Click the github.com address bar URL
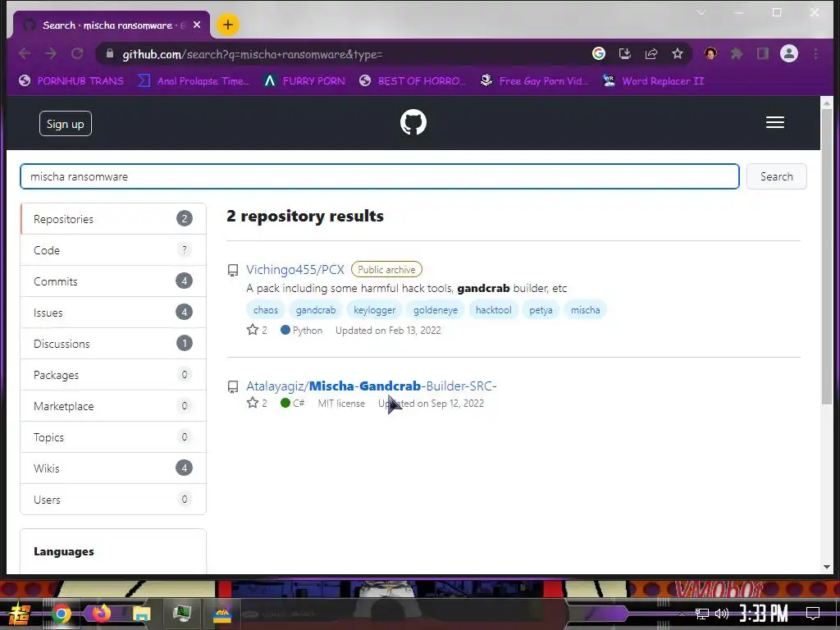Screen dimensions: 840x630 [x=253, y=54]
